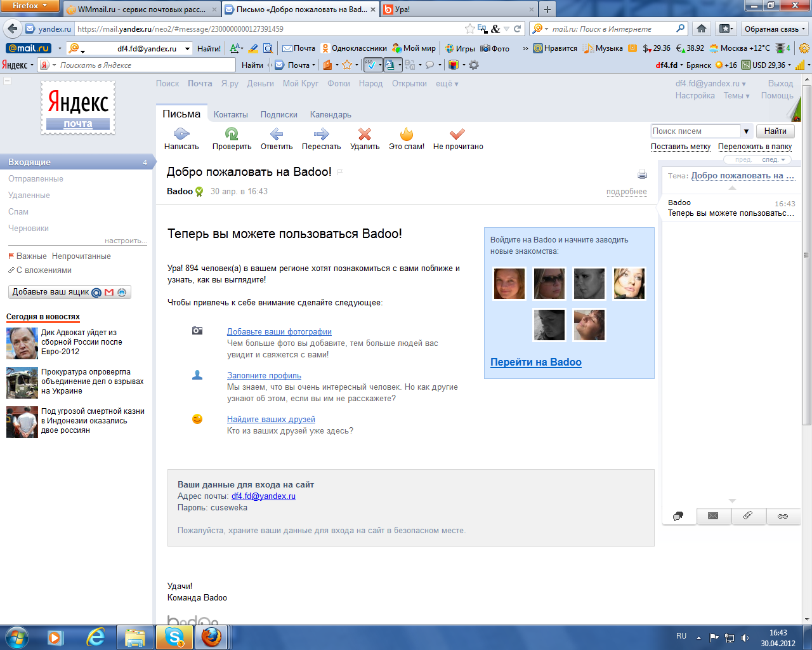Select the envelope icon in right panel
The height and width of the screenshot is (650, 812).
pyautogui.click(x=713, y=516)
